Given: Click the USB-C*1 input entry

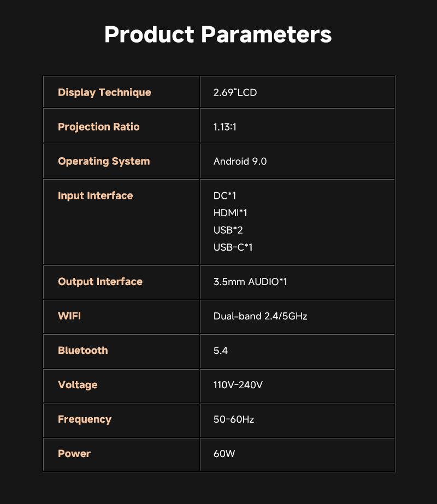Looking at the screenshot, I should point(233,247).
